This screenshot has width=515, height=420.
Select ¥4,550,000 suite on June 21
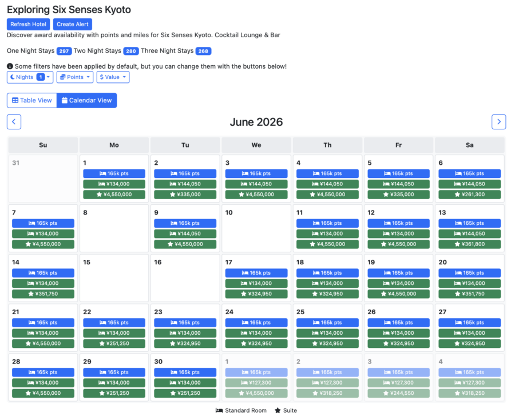coord(43,343)
